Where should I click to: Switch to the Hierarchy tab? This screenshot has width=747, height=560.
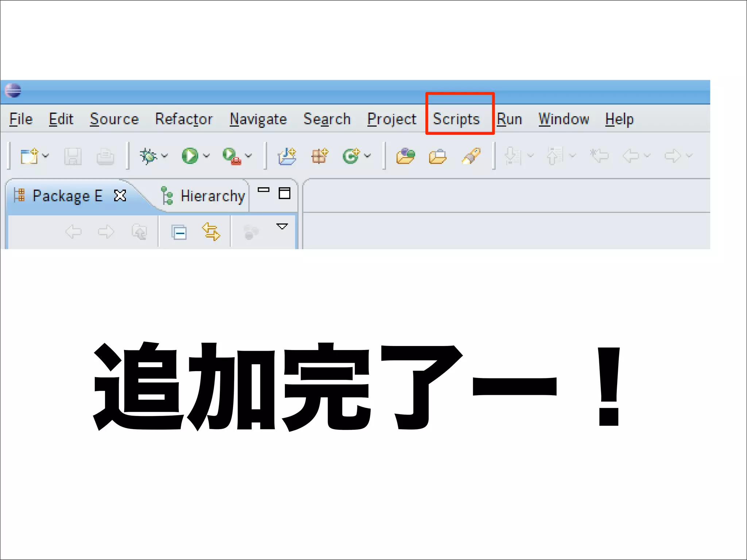[x=212, y=196]
